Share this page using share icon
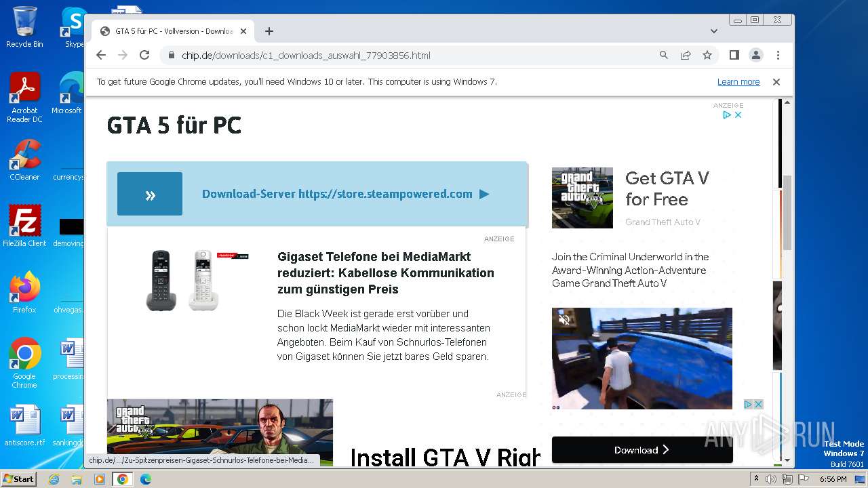 (x=686, y=55)
